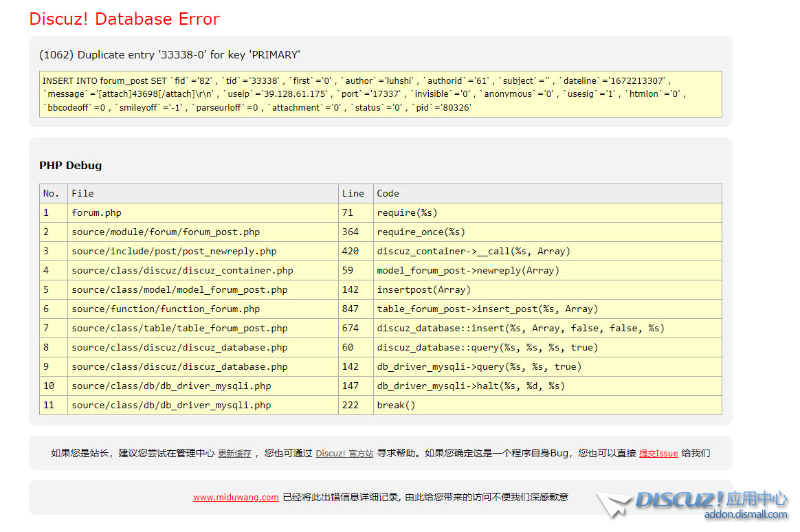Click model_forum_post->newreply(Array) code cell

point(548,270)
